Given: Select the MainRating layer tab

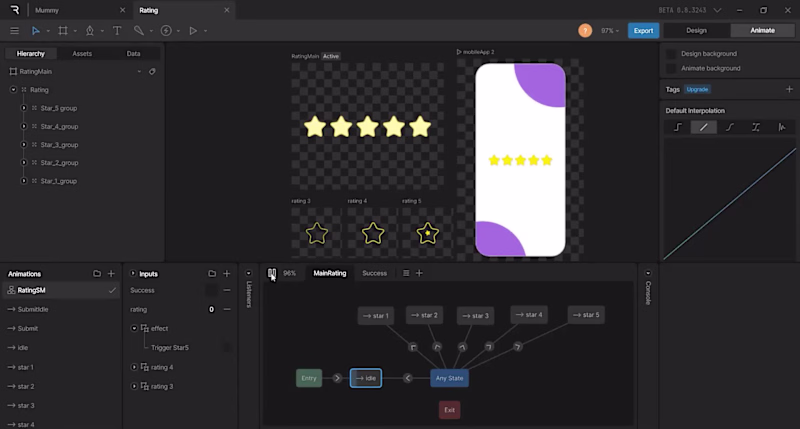Looking at the screenshot, I should (330, 273).
